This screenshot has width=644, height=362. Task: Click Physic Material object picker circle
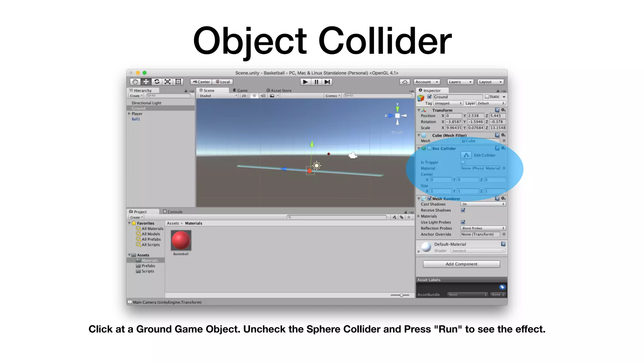pos(504,168)
